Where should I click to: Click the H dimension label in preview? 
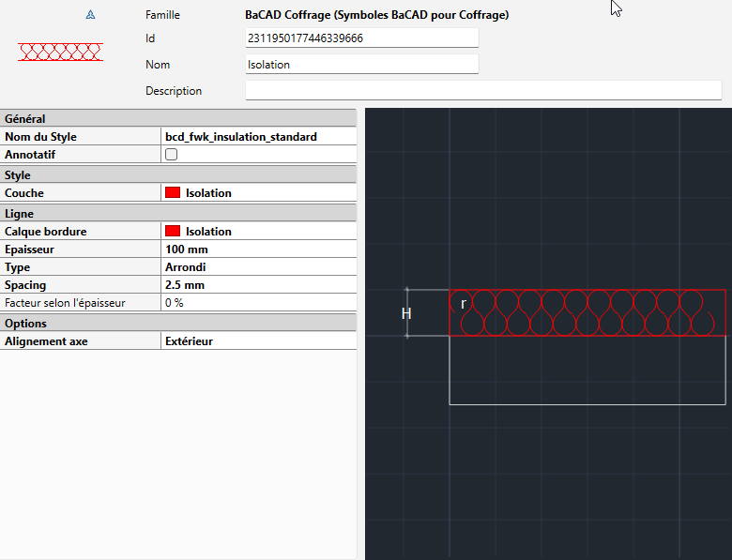coord(406,313)
